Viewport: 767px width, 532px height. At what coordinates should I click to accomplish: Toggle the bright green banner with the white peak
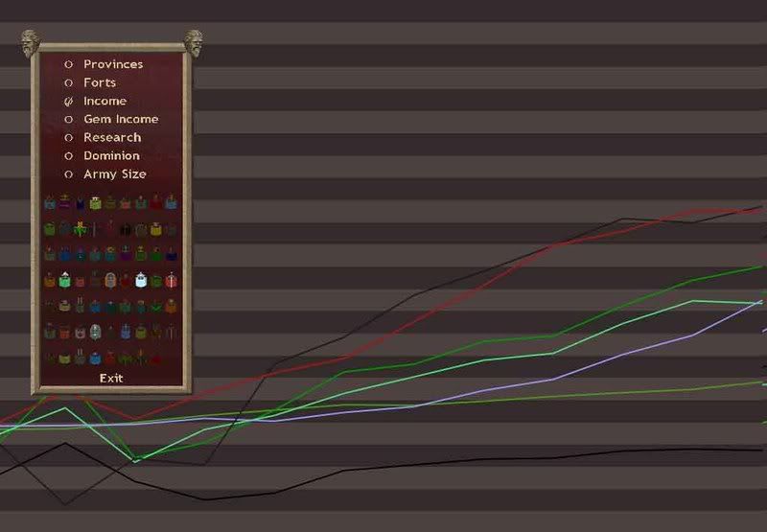coord(64,280)
